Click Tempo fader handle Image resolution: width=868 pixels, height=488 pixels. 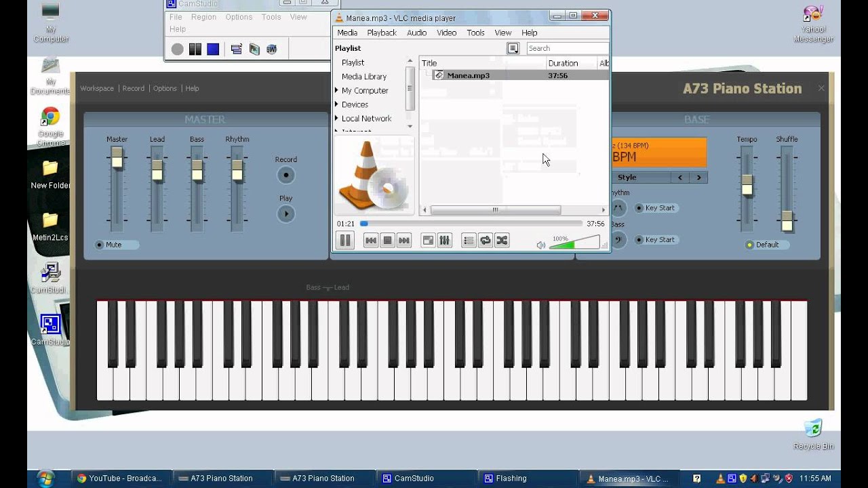pos(747,185)
